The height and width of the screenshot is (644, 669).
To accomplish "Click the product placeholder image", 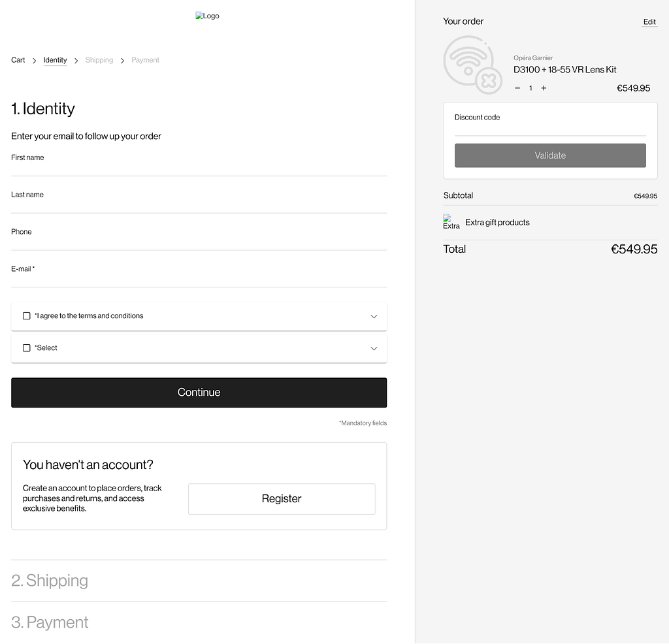I will 473,65.
